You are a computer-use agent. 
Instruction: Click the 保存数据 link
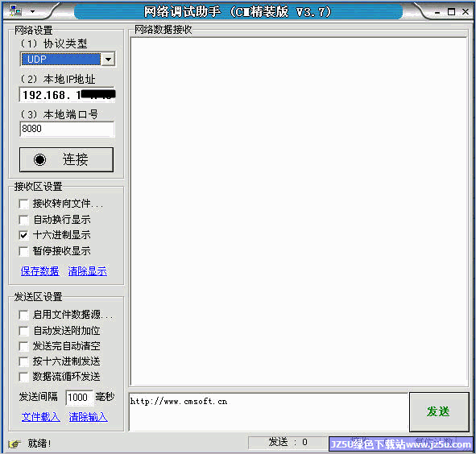[39, 271]
